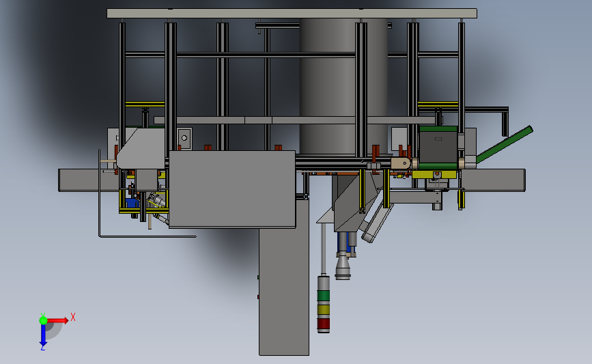Select the right gray horizontal base beam
This screenshot has height=364, width=592.
493,180
